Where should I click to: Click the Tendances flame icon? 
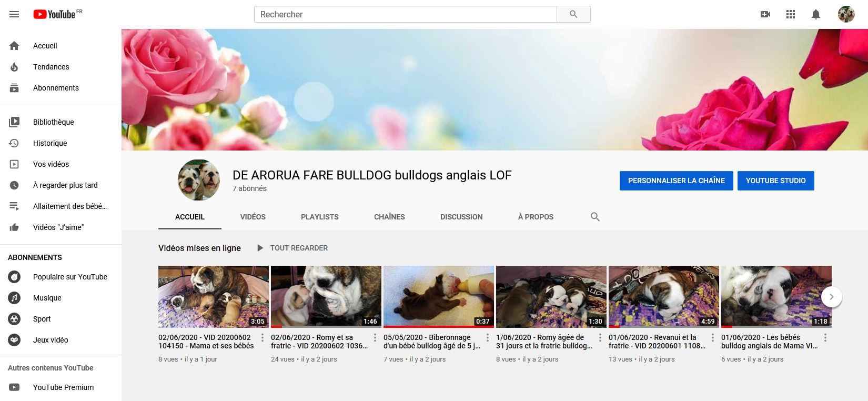click(14, 67)
